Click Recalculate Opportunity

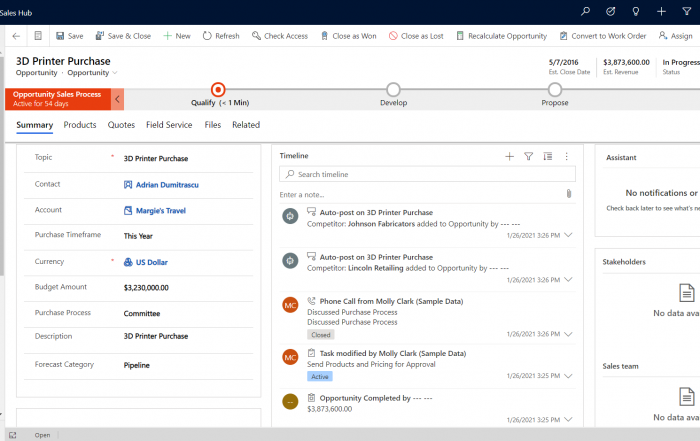point(501,36)
